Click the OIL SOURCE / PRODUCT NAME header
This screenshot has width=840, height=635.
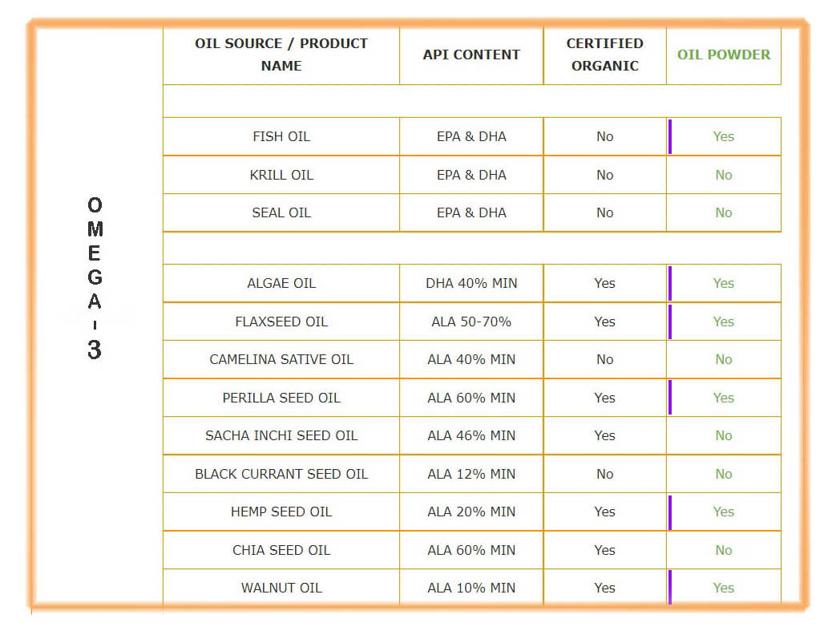point(281,55)
